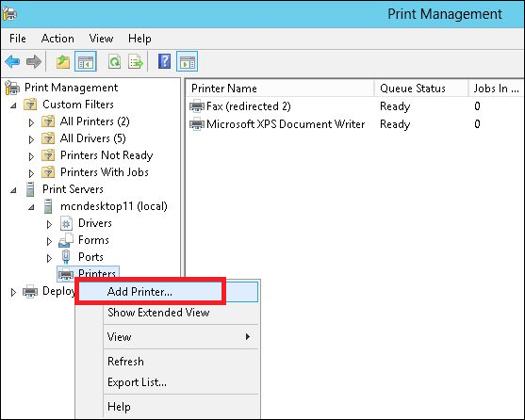
Task: Click the Refresh toolbar icon
Action: pos(114,61)
